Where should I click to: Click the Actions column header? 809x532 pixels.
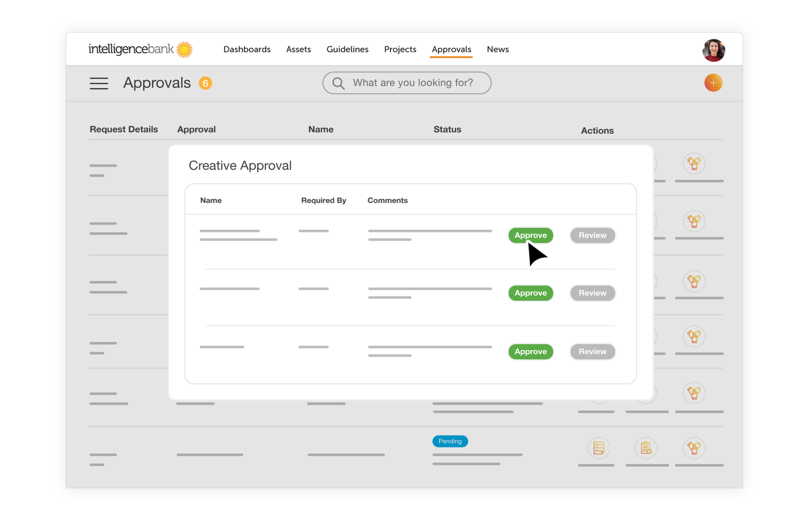pyautogui.click(x=597, y=131)
